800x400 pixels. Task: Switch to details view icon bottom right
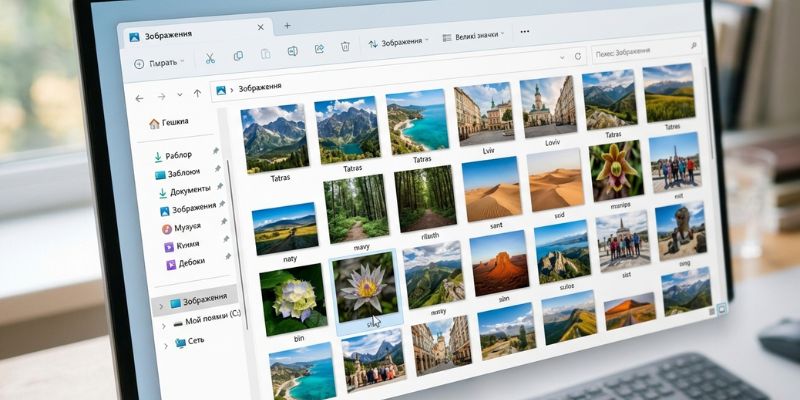[712, 311]
